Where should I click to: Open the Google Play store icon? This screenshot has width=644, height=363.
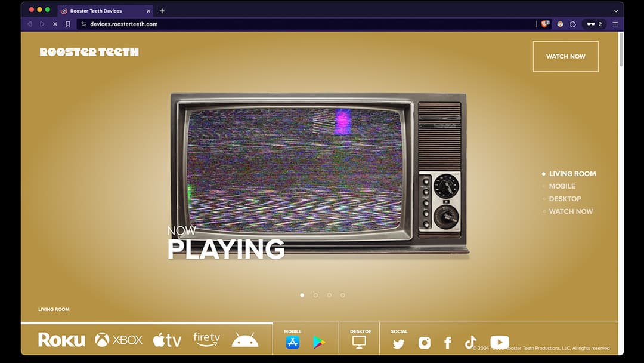point(319,342)
